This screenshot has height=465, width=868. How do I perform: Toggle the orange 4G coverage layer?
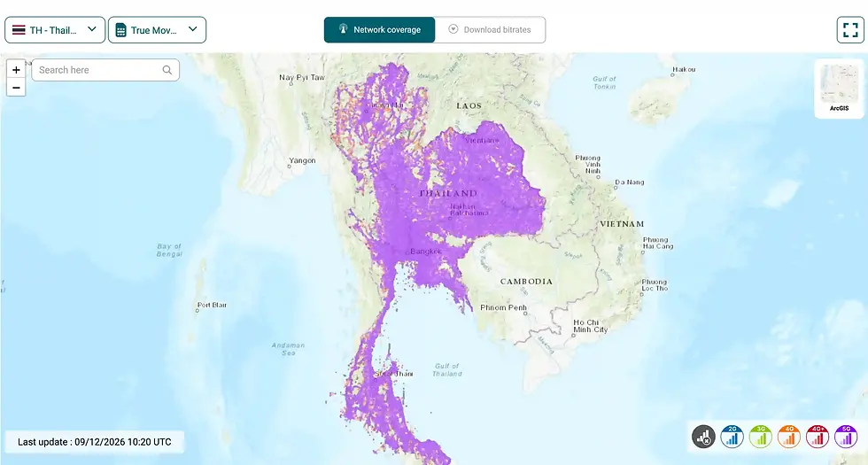point(789,436)
